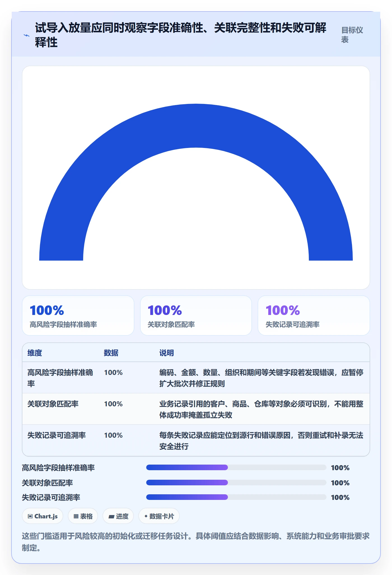392x575 pixels.
Task: Click description starting 每条失败记录应能定位
Action: (261, 440)
